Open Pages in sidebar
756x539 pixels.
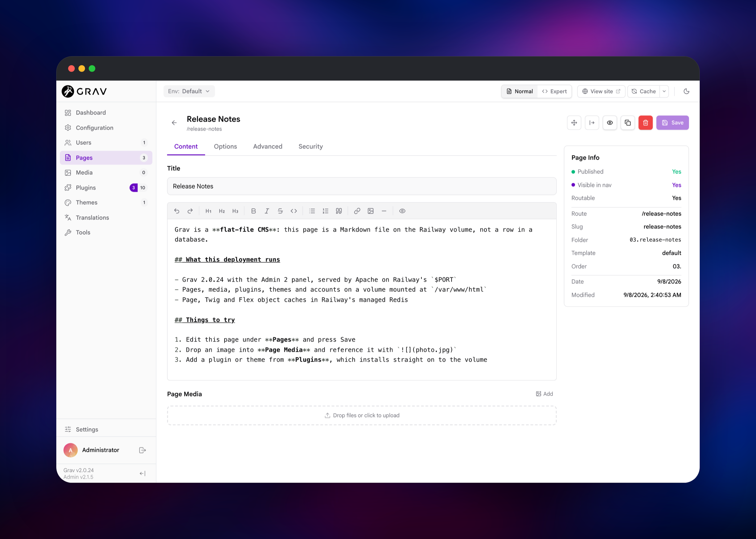(106, 158)
